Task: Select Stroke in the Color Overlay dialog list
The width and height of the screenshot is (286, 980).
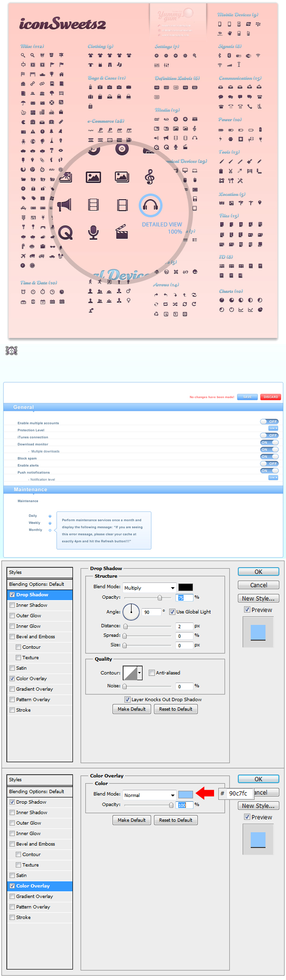Action: (x=23, y=917)
